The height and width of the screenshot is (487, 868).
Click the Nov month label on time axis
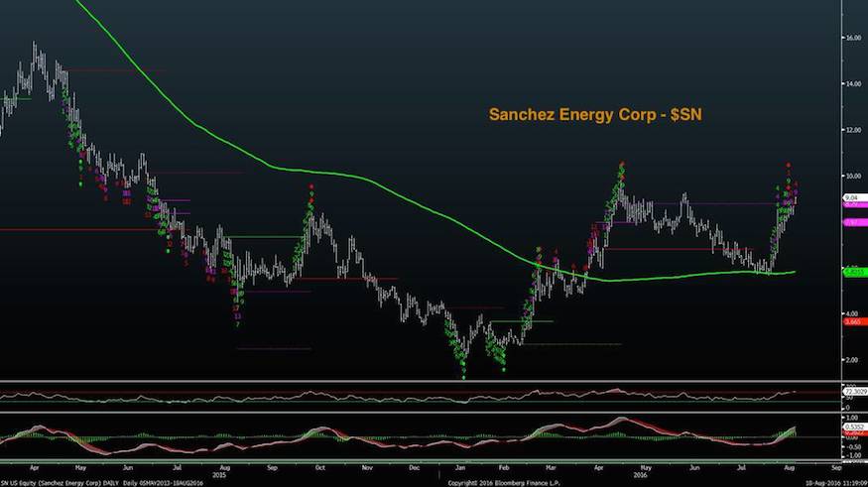(x=367, y=467)
